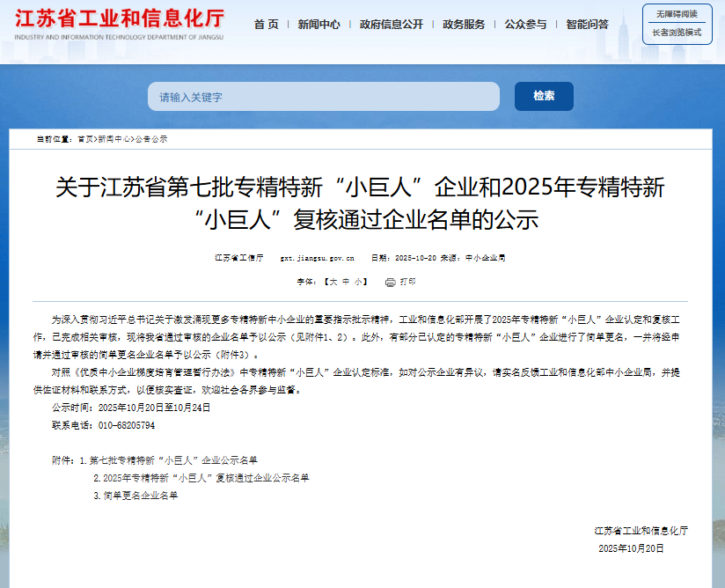This screenshot has height=588, width=725.
Task: Open 智能问答 in the top menu
Action: point(587,25)
